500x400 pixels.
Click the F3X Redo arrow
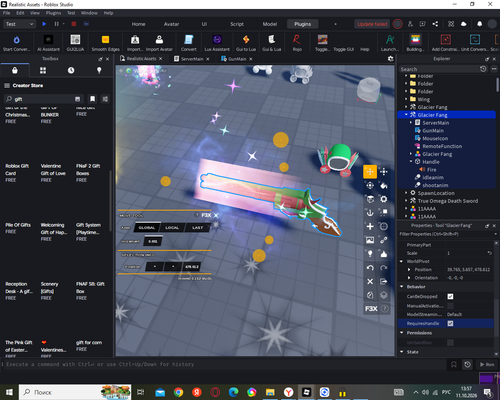coord(384,268)
